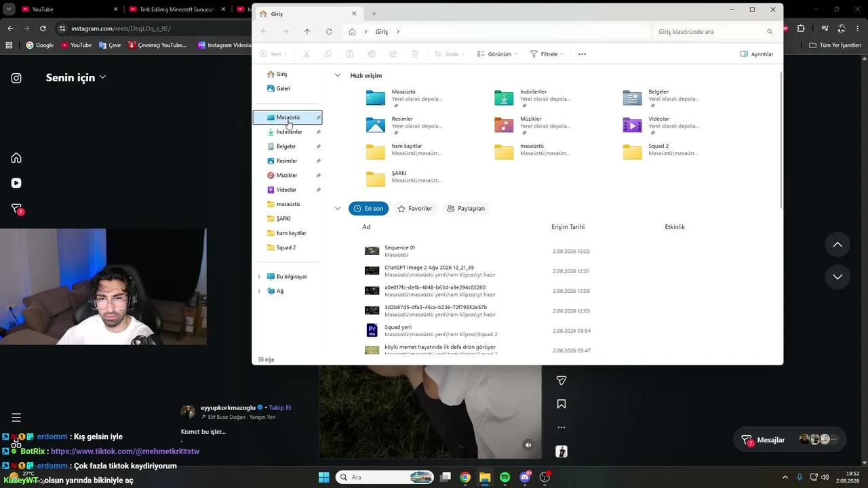
Task: Click the Cut scissors icon in Explorer toolbar
Action: click(x=307, y=54)
